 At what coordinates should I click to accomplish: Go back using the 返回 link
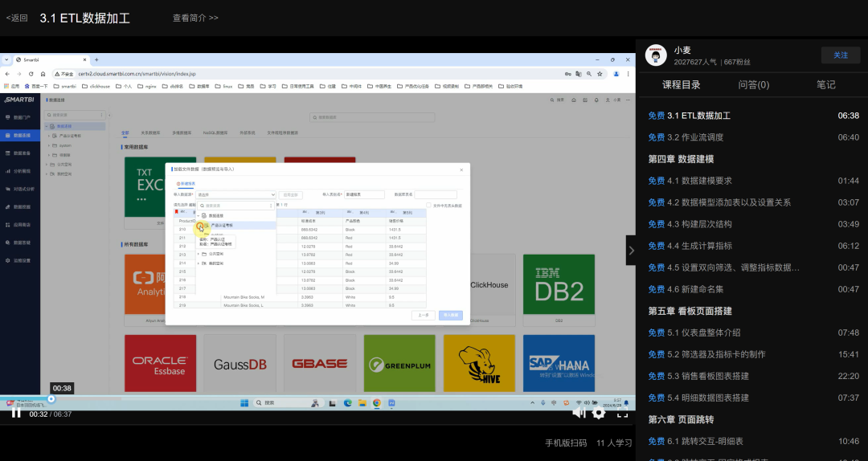[17, 18]
